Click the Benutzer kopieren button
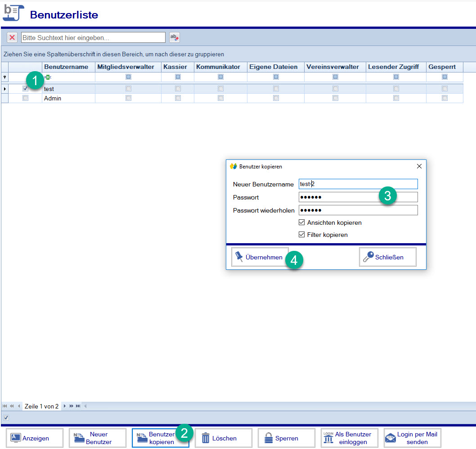476x449 pixels. tap(160, 438)
